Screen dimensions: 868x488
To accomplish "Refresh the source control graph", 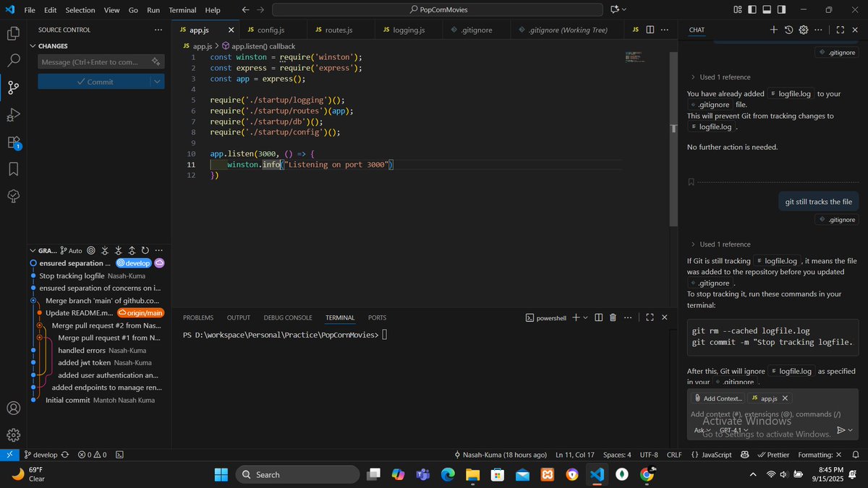I will (x=145, y=250).
